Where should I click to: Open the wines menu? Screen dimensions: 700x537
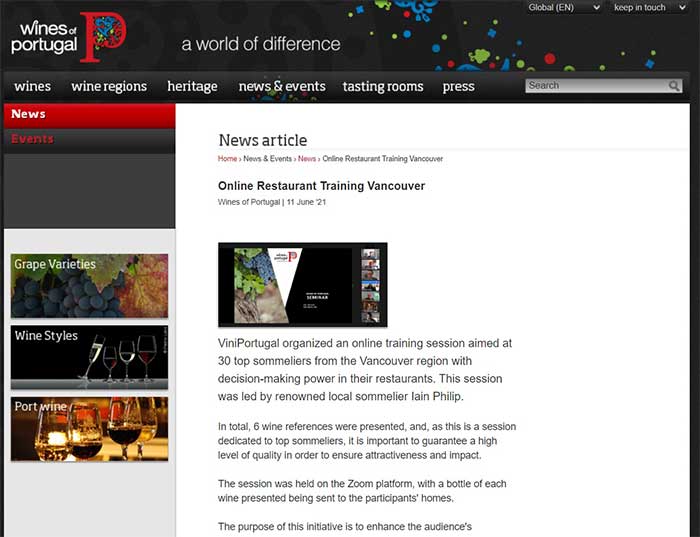[33, 86]
